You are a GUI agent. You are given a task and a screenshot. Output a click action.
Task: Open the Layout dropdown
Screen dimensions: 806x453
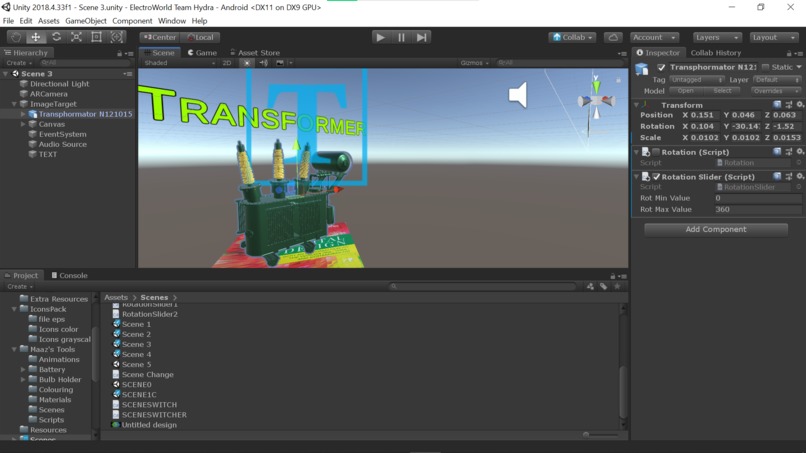pyautogui.click(x=773, y=38)
